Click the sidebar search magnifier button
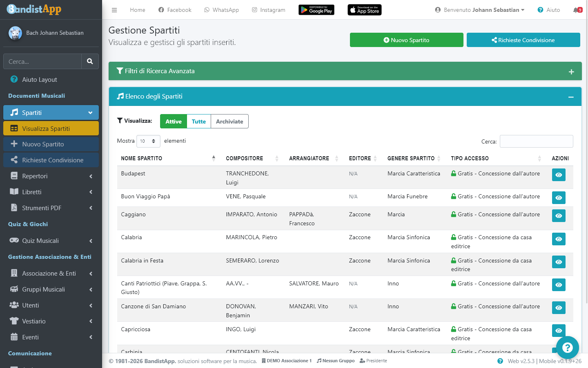 [90, 61]
